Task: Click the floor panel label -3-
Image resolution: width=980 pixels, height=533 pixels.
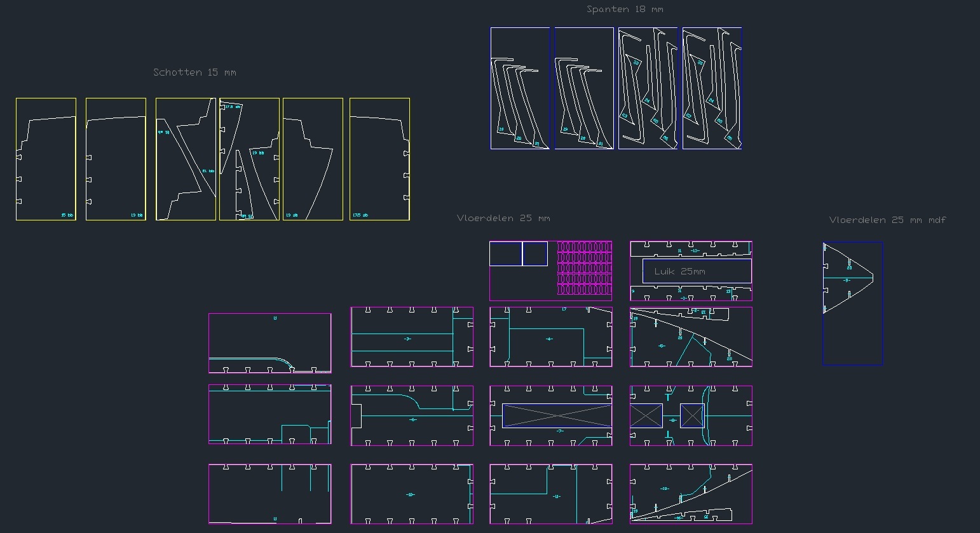Action: click(407, 339)
